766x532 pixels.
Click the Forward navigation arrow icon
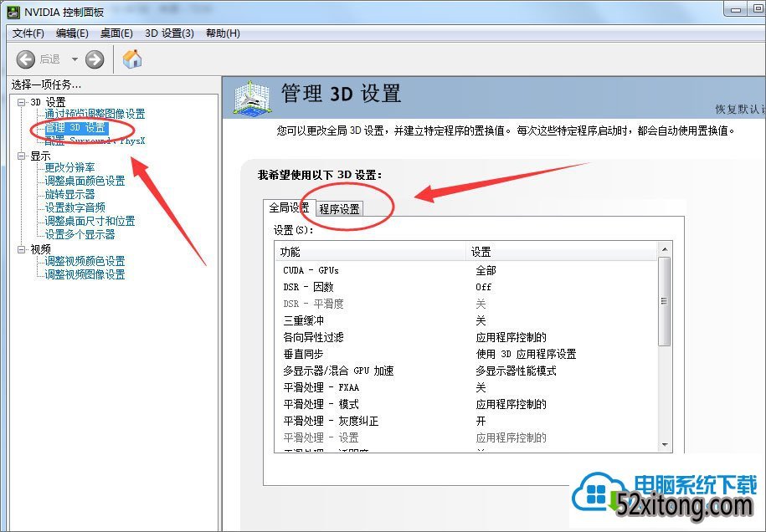pos(95,59)
